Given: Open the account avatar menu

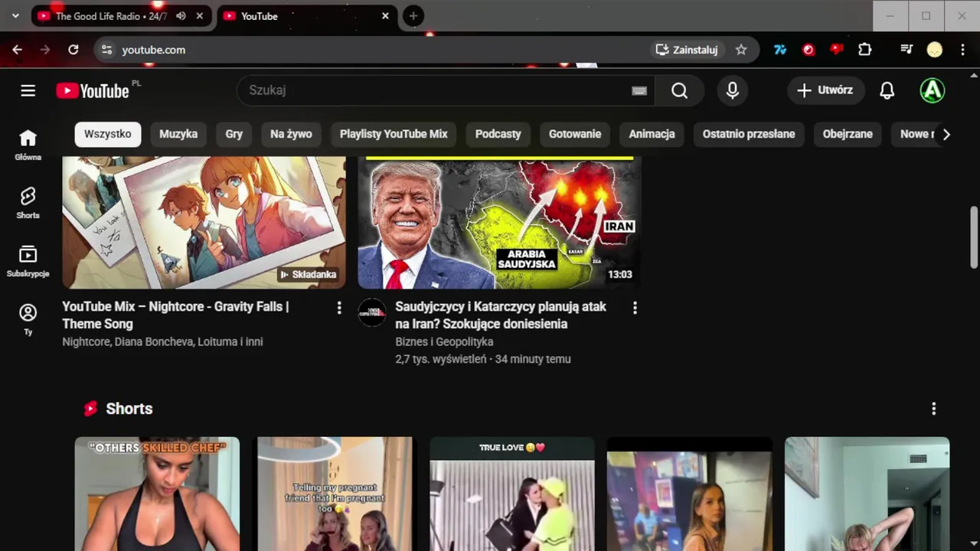Looking at the screenshot, I should [x=932, y=90].
